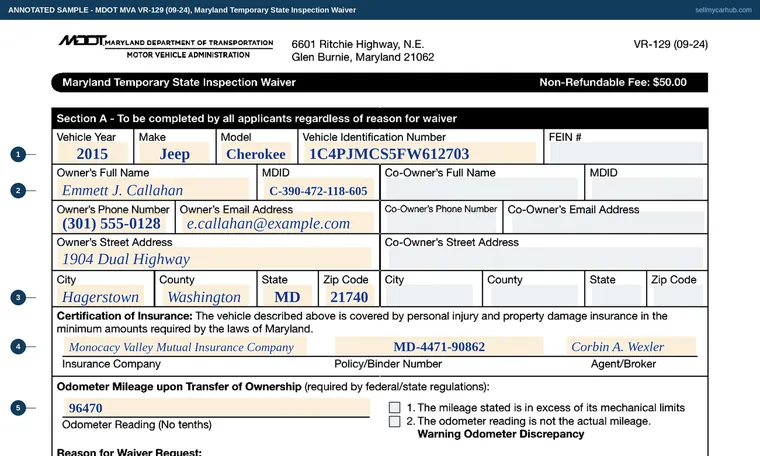Click the Non-Refundable Fee: $50.00 text
The height and width of the screenshot is (456, 760).
613,82
